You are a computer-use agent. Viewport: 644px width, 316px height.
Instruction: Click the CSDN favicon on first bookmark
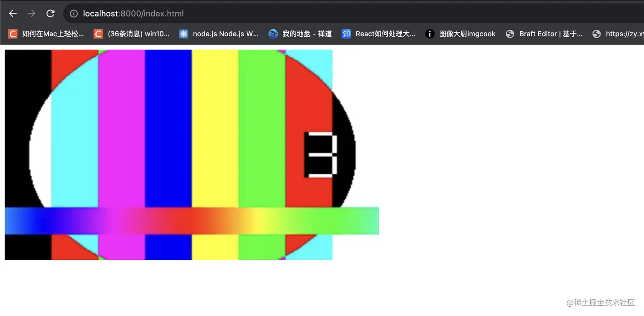click(x=12, y=34)
